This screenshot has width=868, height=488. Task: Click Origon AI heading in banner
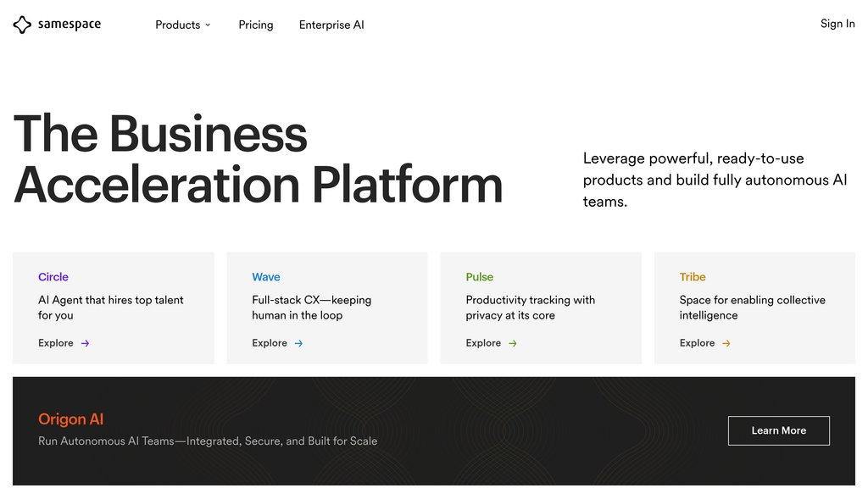[x=71, y=419]
